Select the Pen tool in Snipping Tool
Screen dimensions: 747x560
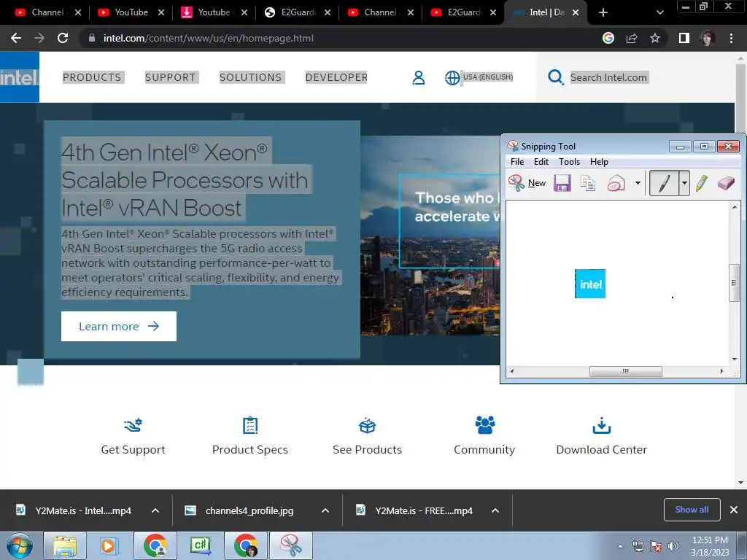pos(664,183)
